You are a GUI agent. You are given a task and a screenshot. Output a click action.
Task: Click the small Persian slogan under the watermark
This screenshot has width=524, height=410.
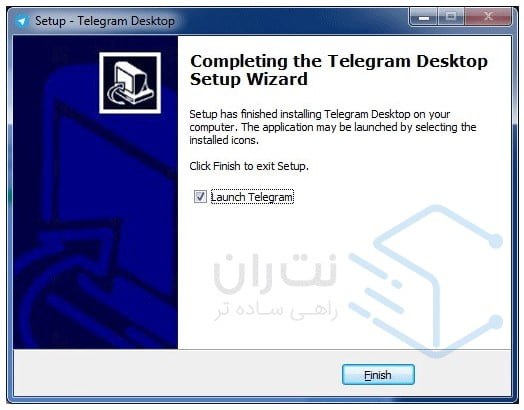click(x=276, y=311)
